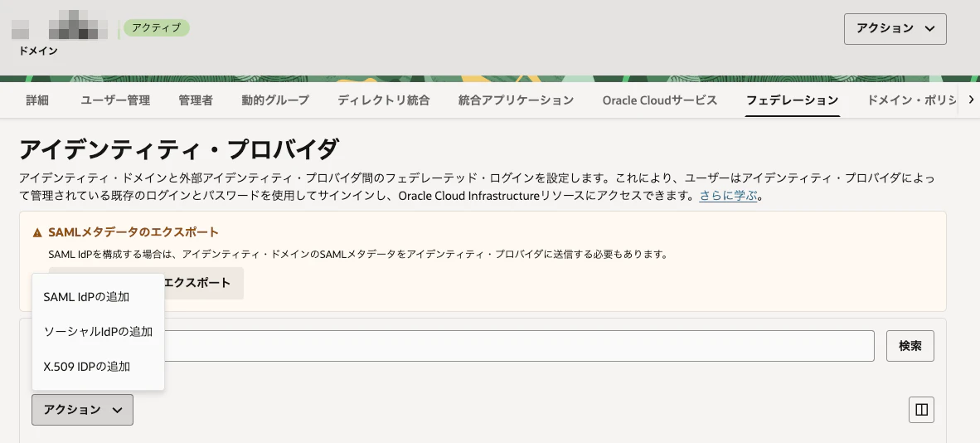Switch to the Oracle Cloudサービス tab
The height and width of the screenshot is (443, 980).
[x=660, y=100]
